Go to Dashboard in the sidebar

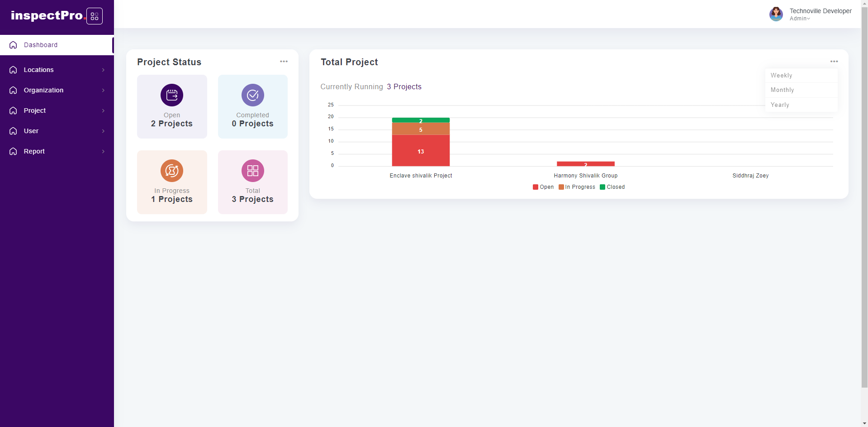point(41,45)
